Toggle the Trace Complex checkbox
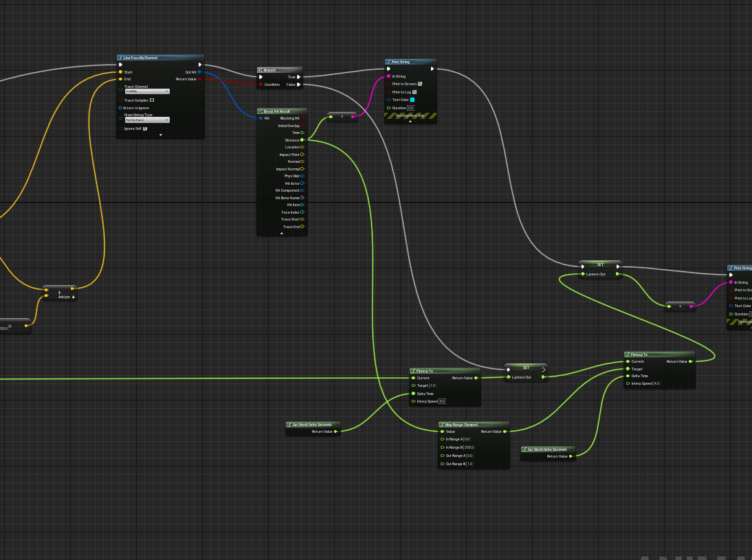The width and height of the screenshot is (752, 560). point(152,100)
